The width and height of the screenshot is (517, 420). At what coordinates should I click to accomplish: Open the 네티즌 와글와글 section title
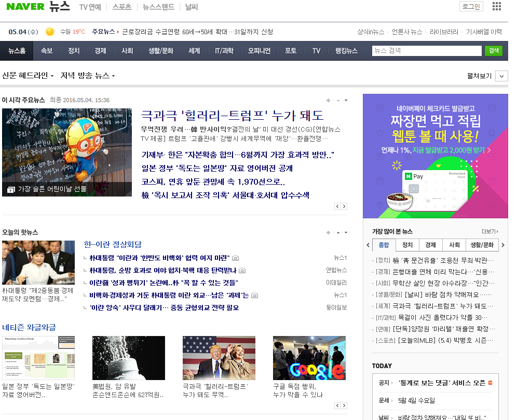click(x=29, y=327)
